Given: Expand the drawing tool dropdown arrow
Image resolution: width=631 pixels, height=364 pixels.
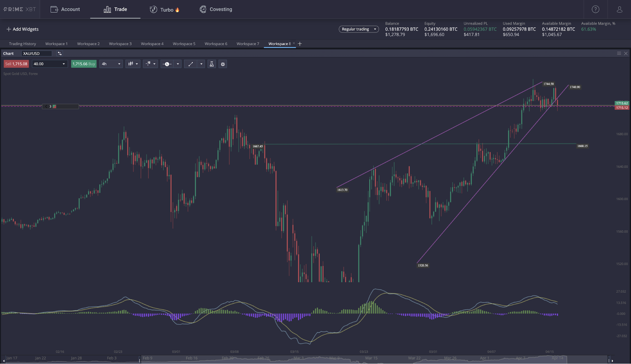Looking at the screenshot, I should click(x=201, y=64).
